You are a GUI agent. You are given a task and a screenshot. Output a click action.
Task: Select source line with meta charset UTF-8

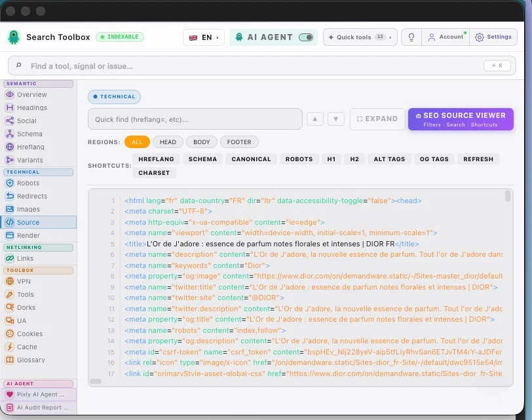168,212
